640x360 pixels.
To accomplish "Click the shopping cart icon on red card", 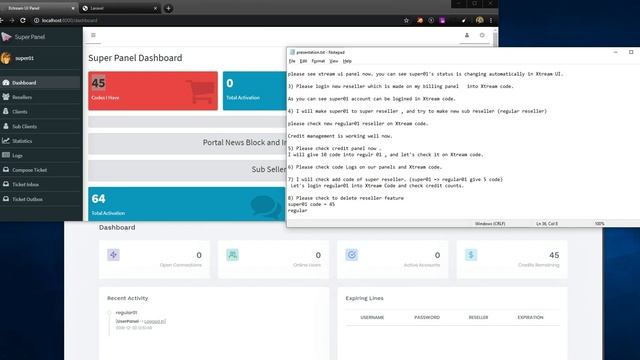I will tap(201, 91).
